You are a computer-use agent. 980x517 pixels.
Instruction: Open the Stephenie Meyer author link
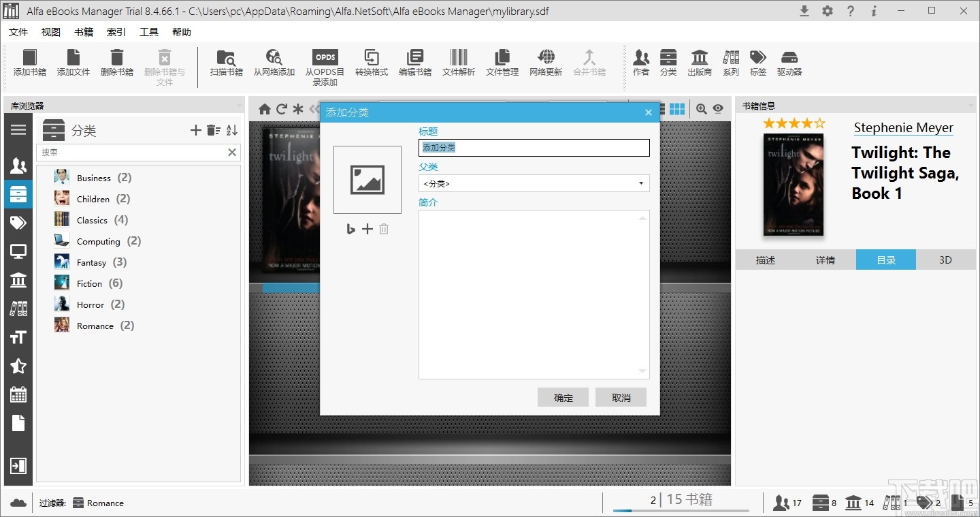(x=903, y=127)
